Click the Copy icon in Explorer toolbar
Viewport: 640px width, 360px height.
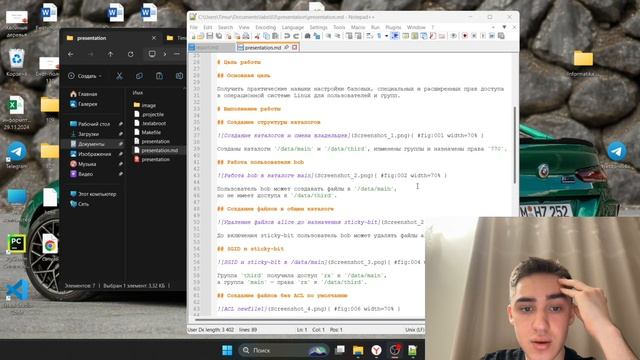[x=139, y=76]
